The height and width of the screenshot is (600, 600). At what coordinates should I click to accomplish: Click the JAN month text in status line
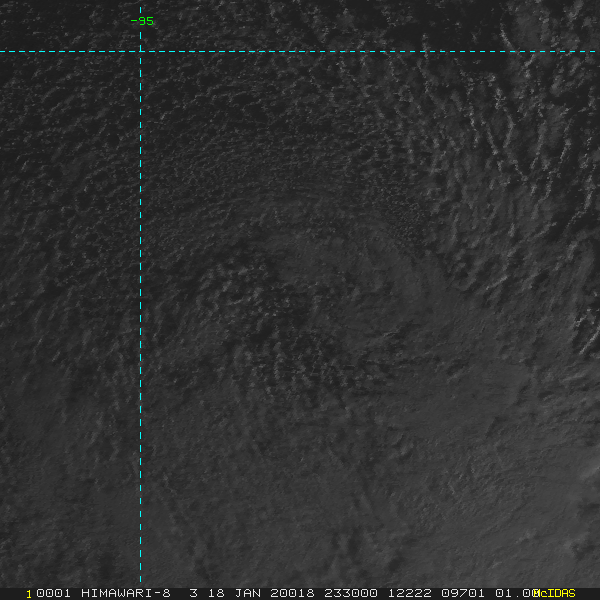[x=247, y=593]
